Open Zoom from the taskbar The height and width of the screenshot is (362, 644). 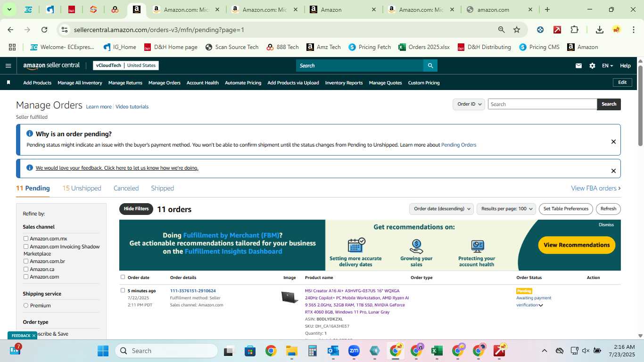pos(354,351)
